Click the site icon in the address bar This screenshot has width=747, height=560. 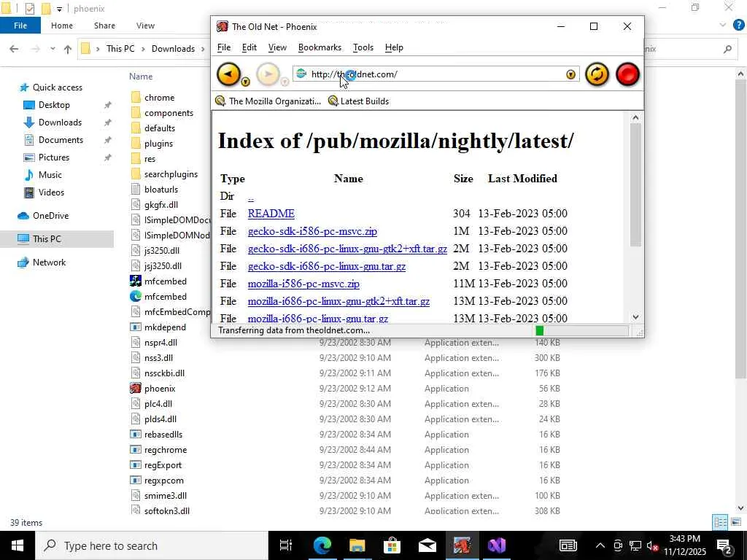tap(301, 74)
